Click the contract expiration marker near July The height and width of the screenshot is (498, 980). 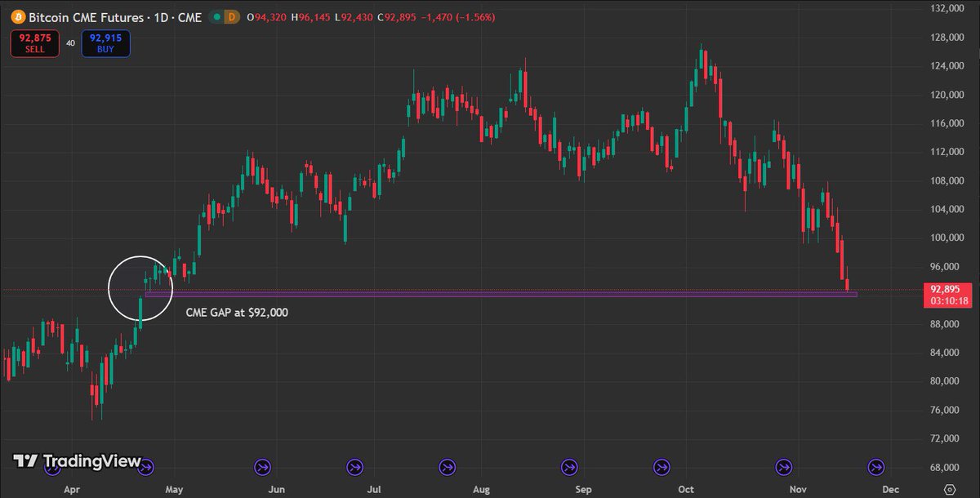pyautogui.click(x=355, y=468)
